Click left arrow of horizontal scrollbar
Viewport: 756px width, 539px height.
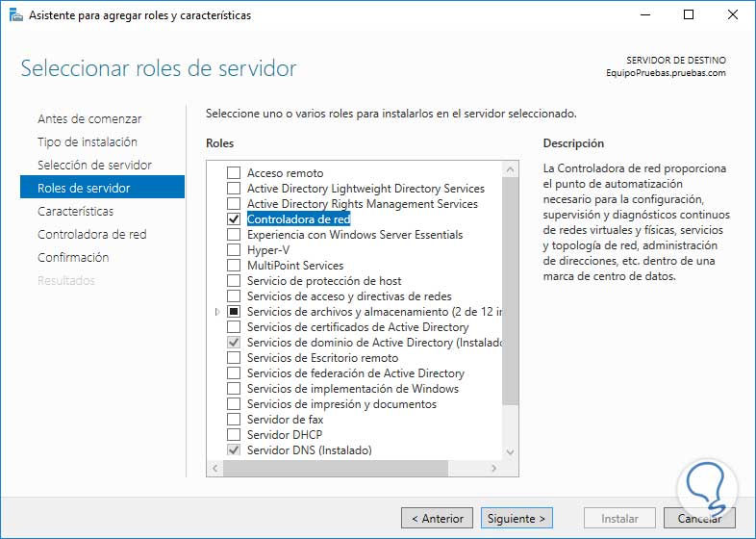tap(215, 468)
